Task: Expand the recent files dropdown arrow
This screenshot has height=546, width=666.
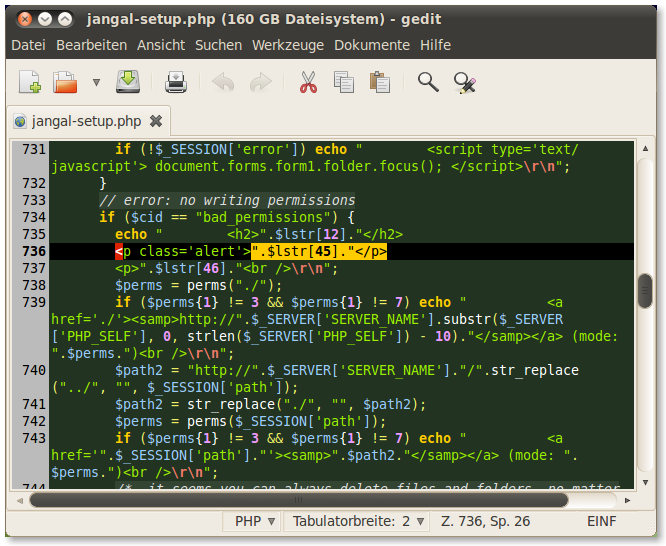Action: tap(96, 82)
